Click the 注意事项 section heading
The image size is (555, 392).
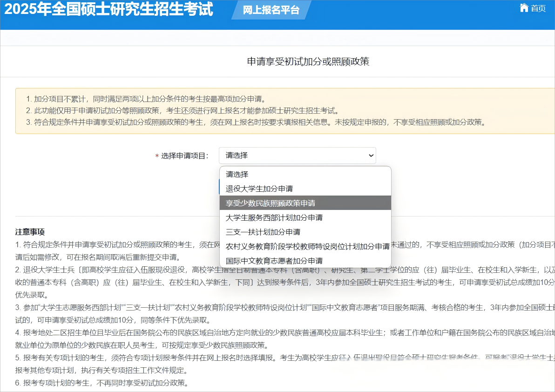[30, 232]
